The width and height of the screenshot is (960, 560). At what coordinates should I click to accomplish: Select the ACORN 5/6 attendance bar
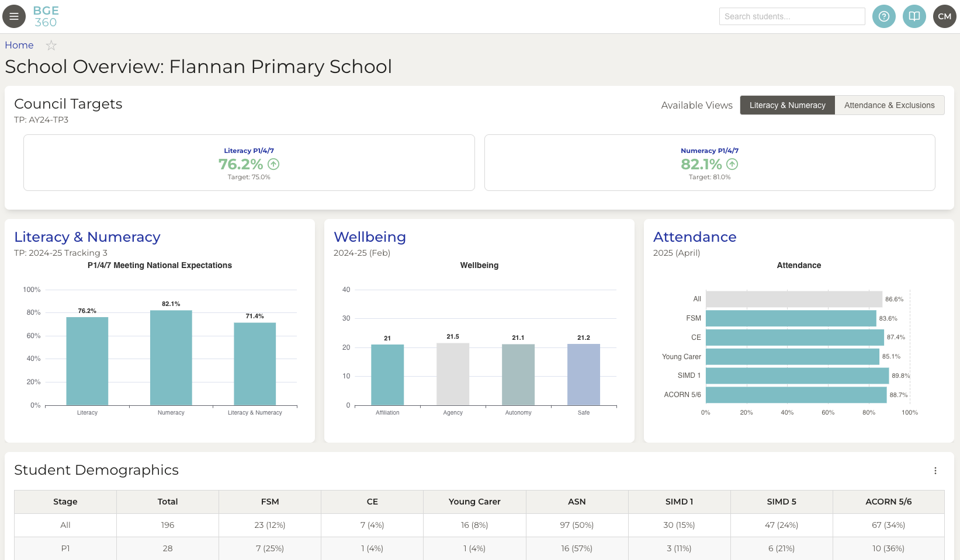[796, 395]
